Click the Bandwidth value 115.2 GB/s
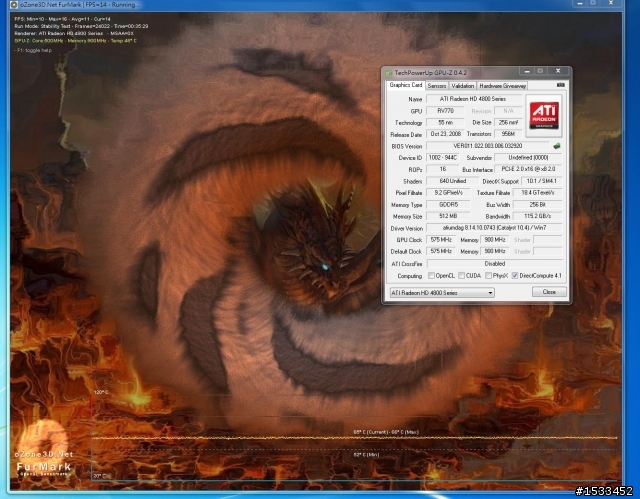Viewport: 640px width, 499px height. (x=538, y=216)
